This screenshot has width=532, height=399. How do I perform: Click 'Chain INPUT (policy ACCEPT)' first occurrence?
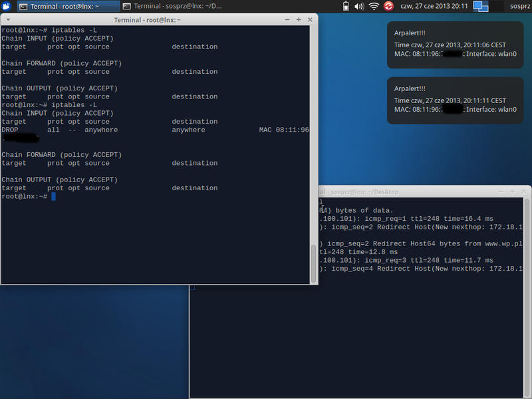[x=58, y=39]
